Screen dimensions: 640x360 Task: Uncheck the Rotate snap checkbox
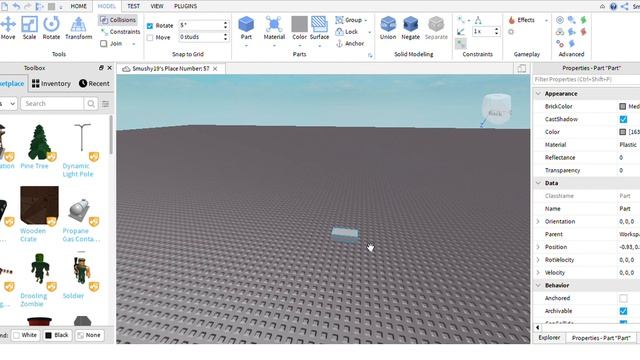[x=150, y=26]
